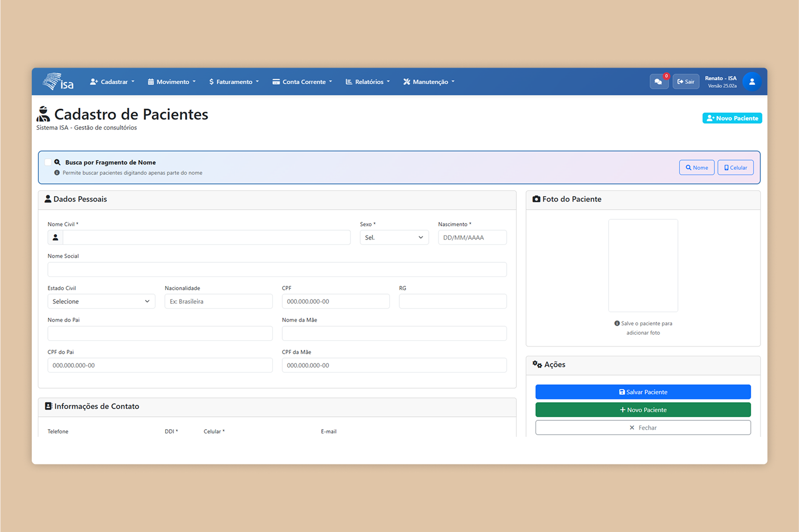Click the person icon beside Nome Civil

tap(56, 237)
